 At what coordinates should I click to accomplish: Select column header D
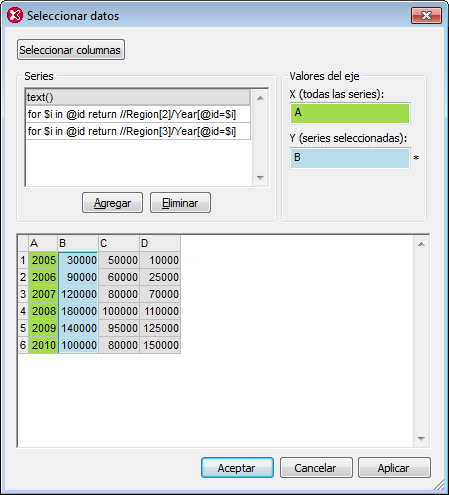point(160,243)
